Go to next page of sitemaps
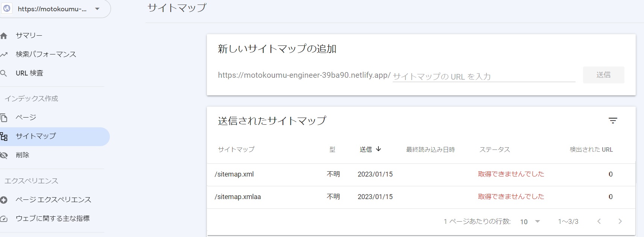644x237 pixels. coord(620,222)
